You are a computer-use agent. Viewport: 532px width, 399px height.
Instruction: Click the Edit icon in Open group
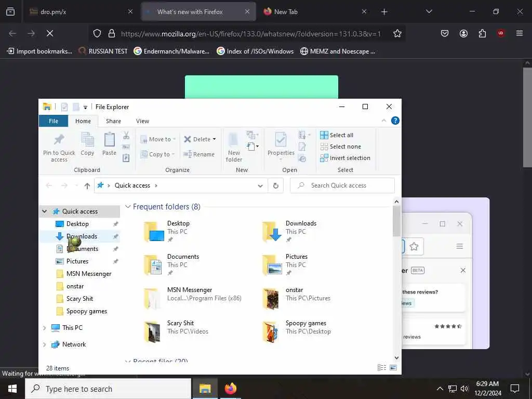302,147
